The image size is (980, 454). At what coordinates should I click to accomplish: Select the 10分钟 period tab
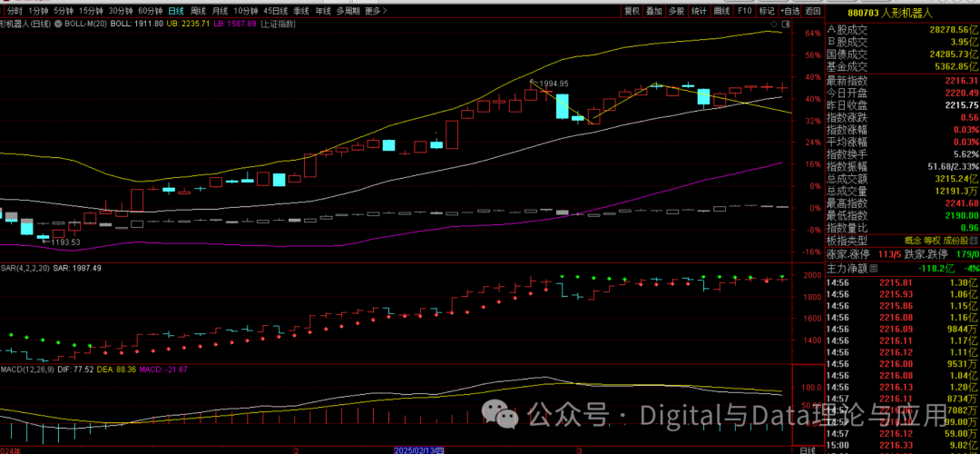coord(246,11)
